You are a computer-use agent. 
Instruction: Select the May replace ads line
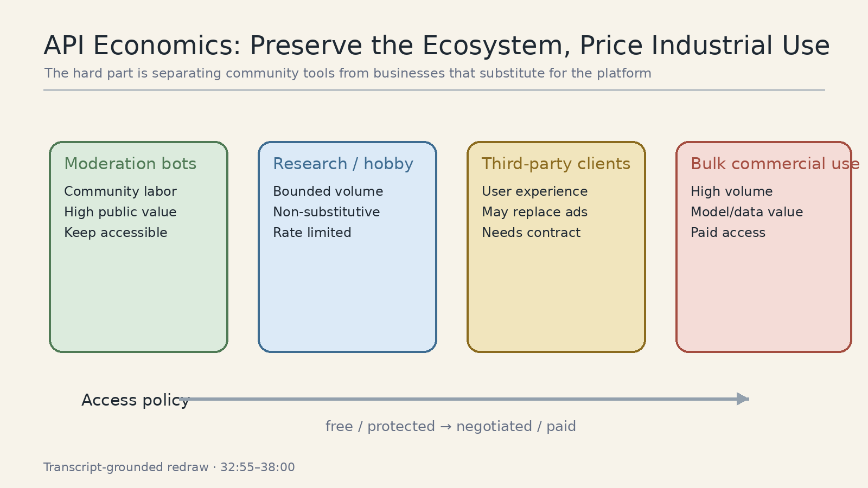coord(534,212)
